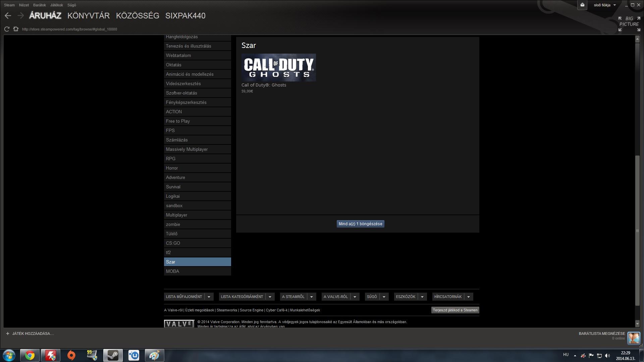Select the Steam taskbar icon
This screenshot has height=362, width=644.
(113, 355)
